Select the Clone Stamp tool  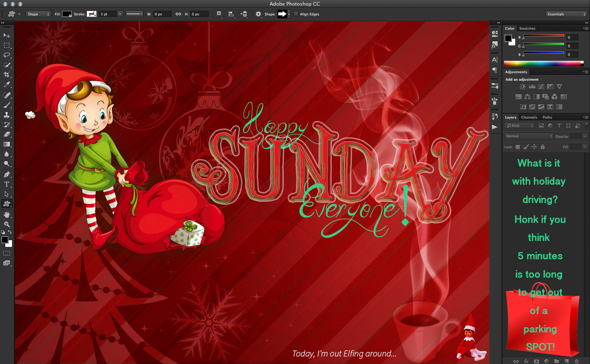[x=7, y=115]
